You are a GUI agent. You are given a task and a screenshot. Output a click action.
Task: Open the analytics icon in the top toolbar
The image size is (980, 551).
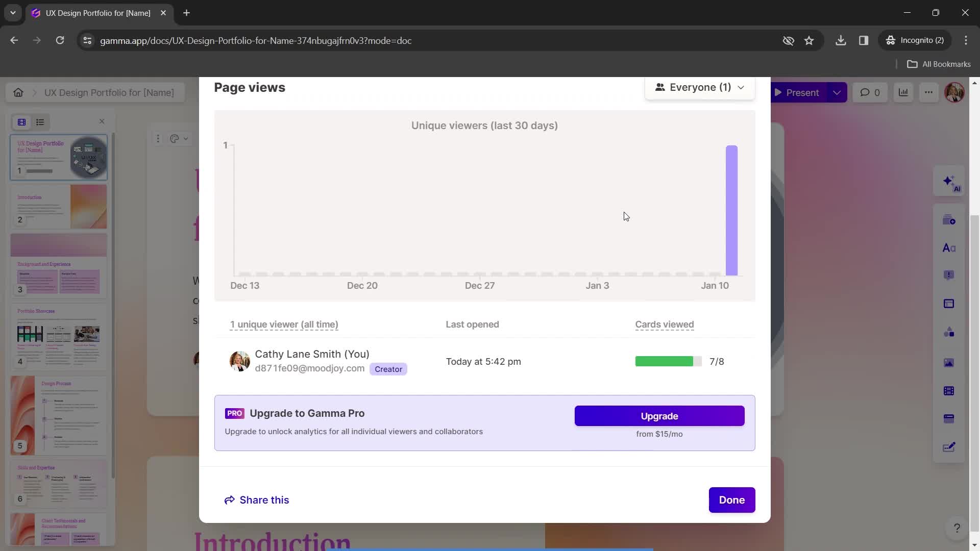[903, 92]
